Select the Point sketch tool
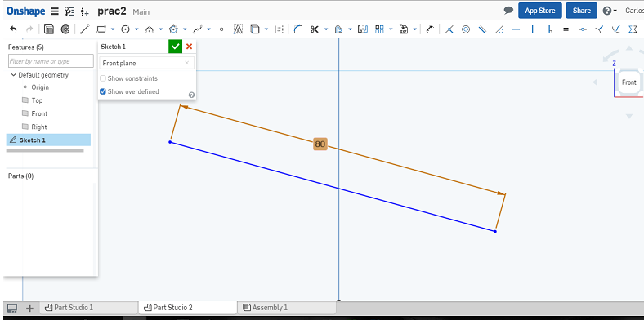 (221, 29)
